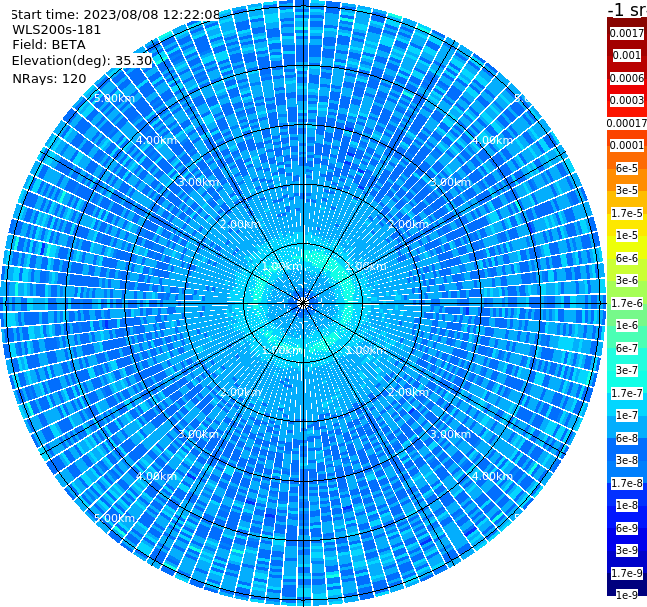Click colorbar tick label 3e-6

(x=627, y=280)
